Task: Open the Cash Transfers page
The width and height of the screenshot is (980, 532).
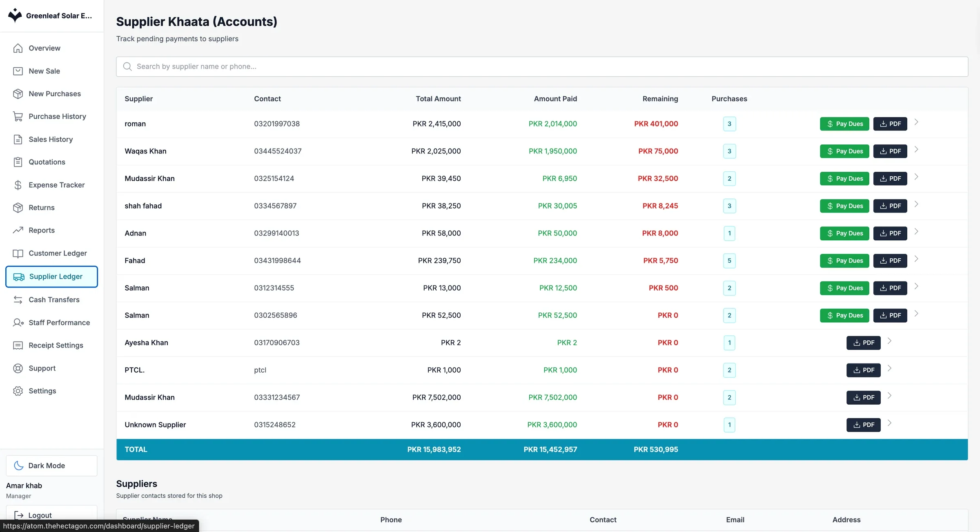Action: pos(52,300)
